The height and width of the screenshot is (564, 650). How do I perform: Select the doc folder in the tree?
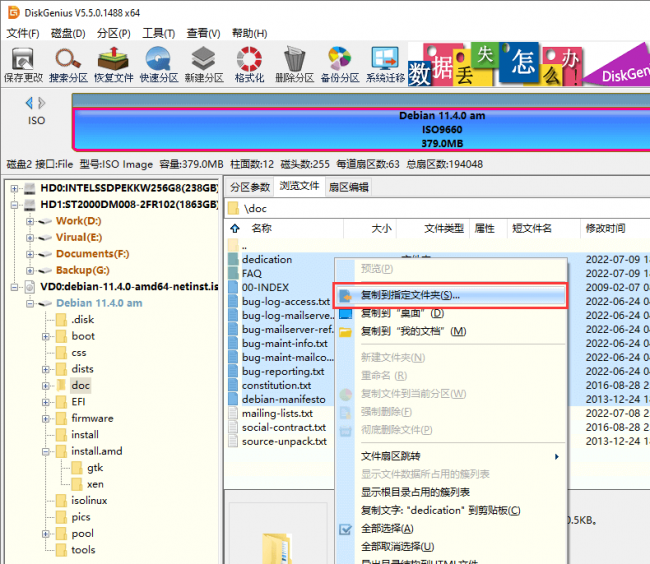pyautogui.click(x=80, y=386)
